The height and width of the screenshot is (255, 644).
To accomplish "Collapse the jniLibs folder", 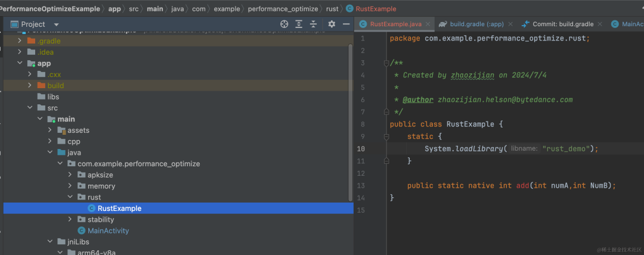I will pyautogui.click(x=49, y=242).
